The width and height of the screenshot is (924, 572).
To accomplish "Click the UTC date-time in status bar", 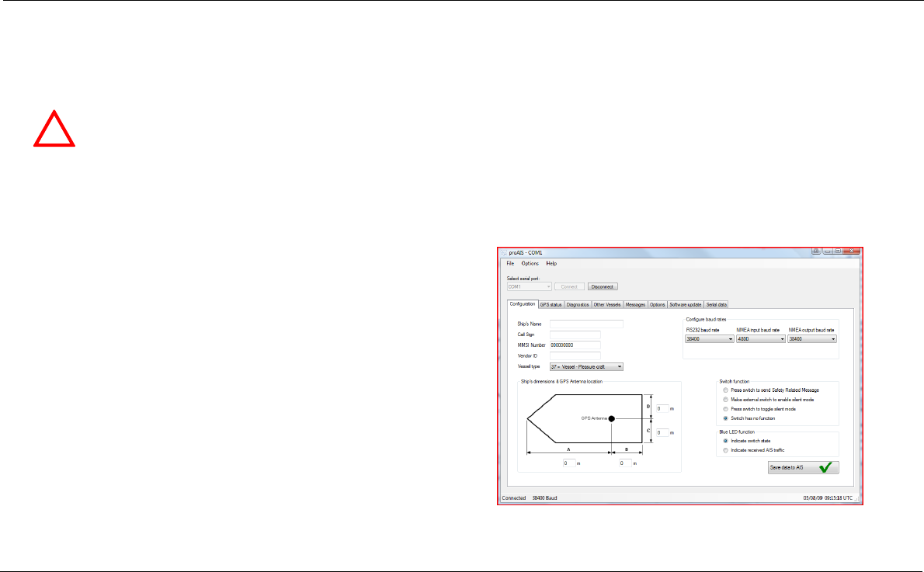I will 828,497.
